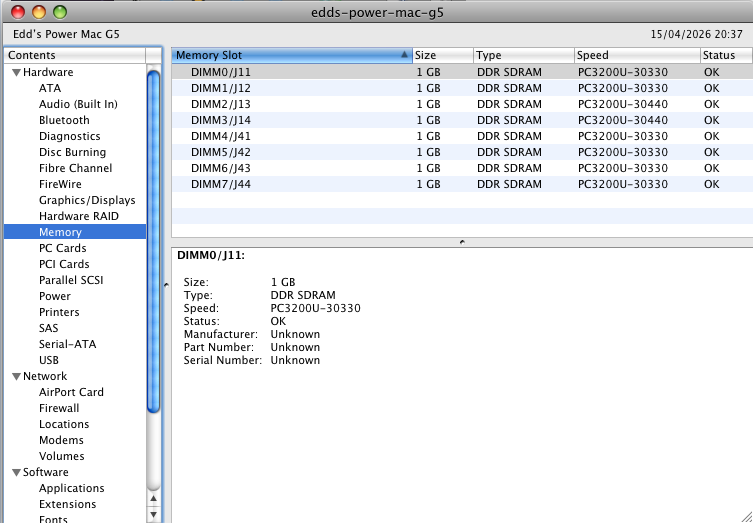Click the 15/04/2026 20:37 timestamp
This screenshot has width=753, height=523.
[x=696, y=35]
